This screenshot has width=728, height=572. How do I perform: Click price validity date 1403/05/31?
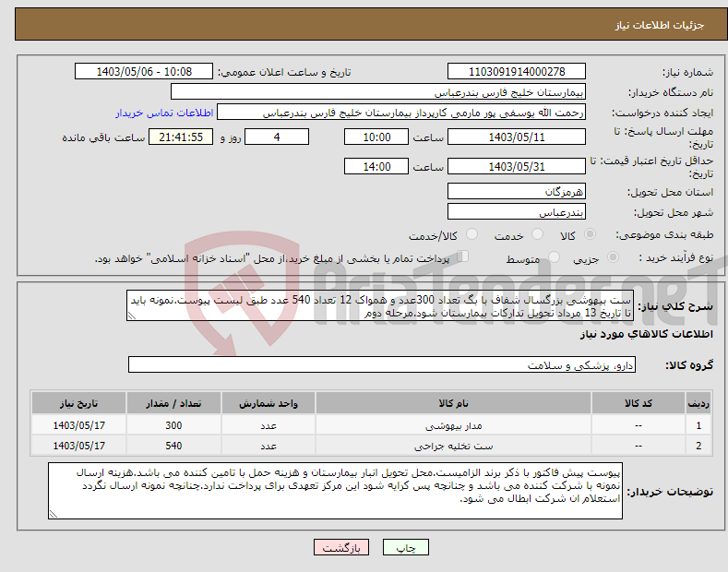(517, 166)
